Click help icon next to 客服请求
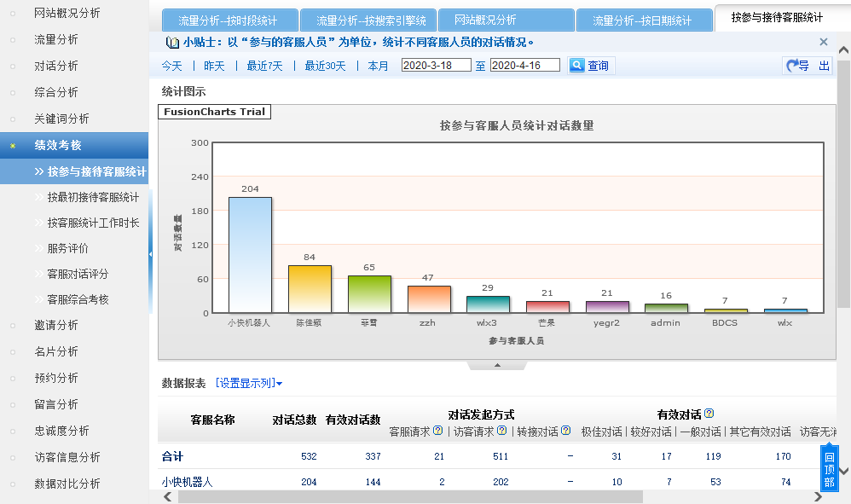Screen dimensions: 851x504 click(438, 432)
